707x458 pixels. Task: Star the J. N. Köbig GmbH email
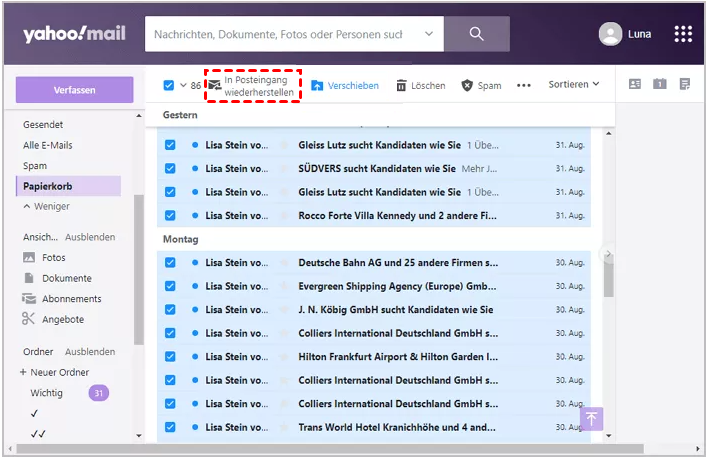284,310
